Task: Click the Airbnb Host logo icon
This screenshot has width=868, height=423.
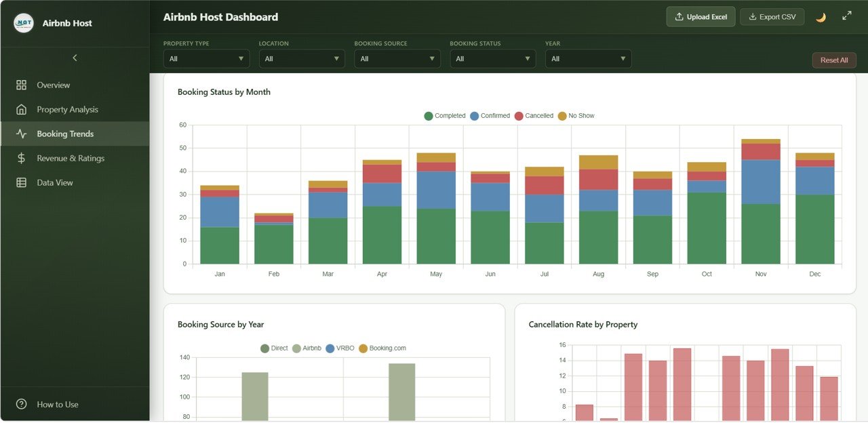Action: 24,23
